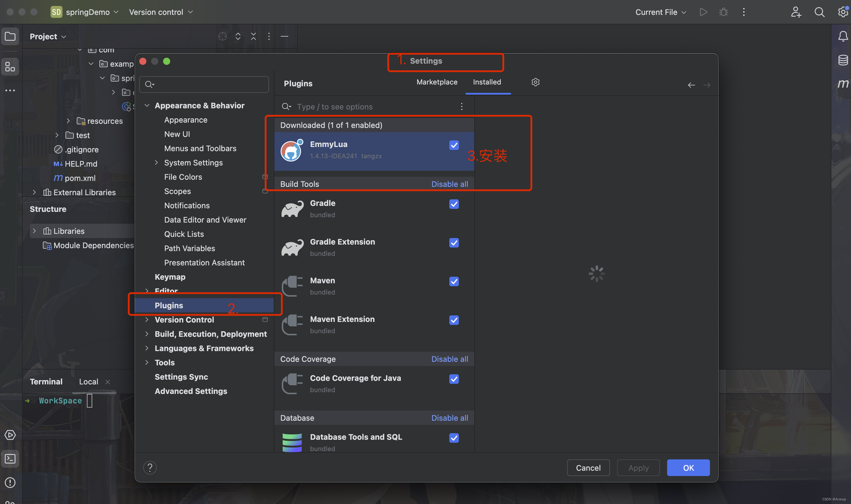Select the Local terminal tab
This screenshot has width=851, height=504.
[x=89, y=382]
